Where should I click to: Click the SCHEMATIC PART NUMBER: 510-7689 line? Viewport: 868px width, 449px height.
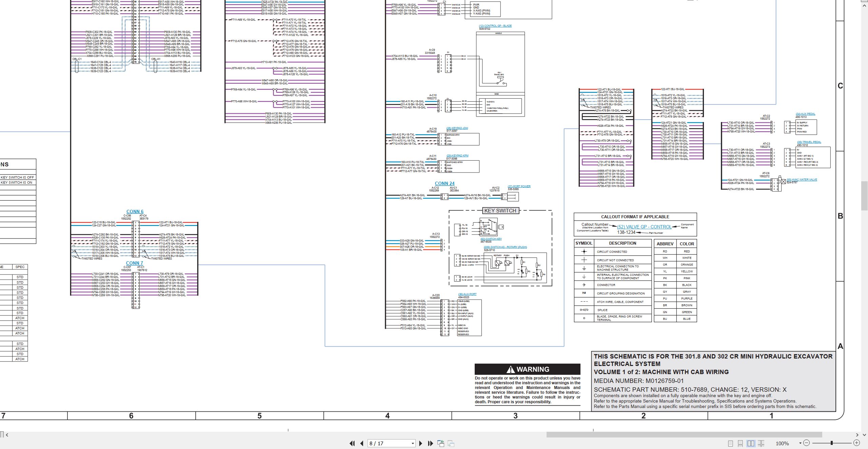(x=690, y=389)
